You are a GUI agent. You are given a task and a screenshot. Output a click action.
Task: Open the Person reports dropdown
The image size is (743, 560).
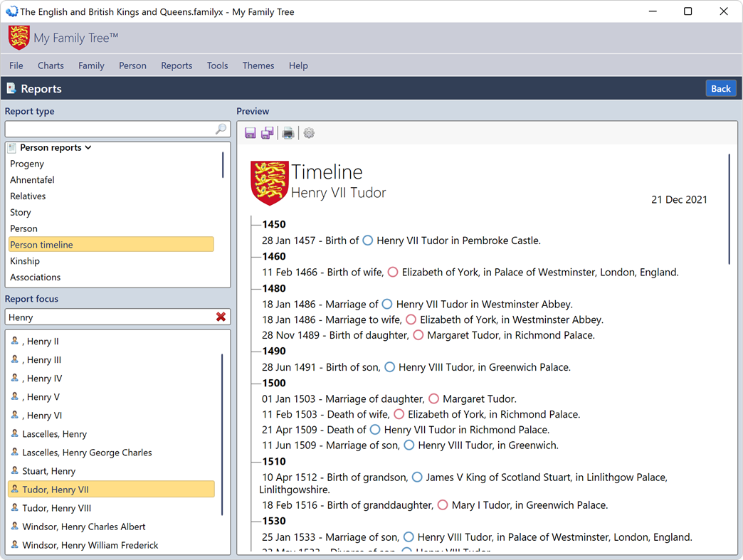[87, 147]
